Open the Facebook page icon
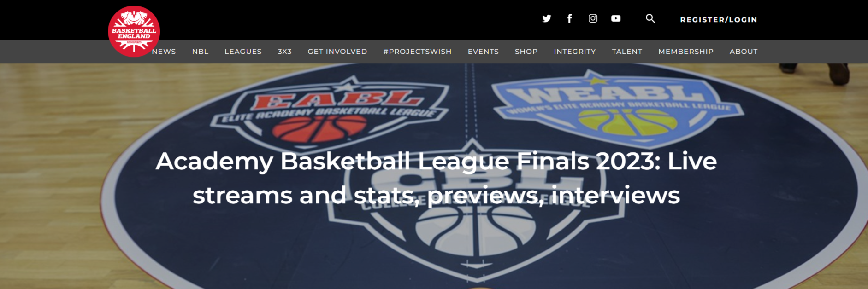The height and width of the screenshot is (289, 868). point(570,18)
